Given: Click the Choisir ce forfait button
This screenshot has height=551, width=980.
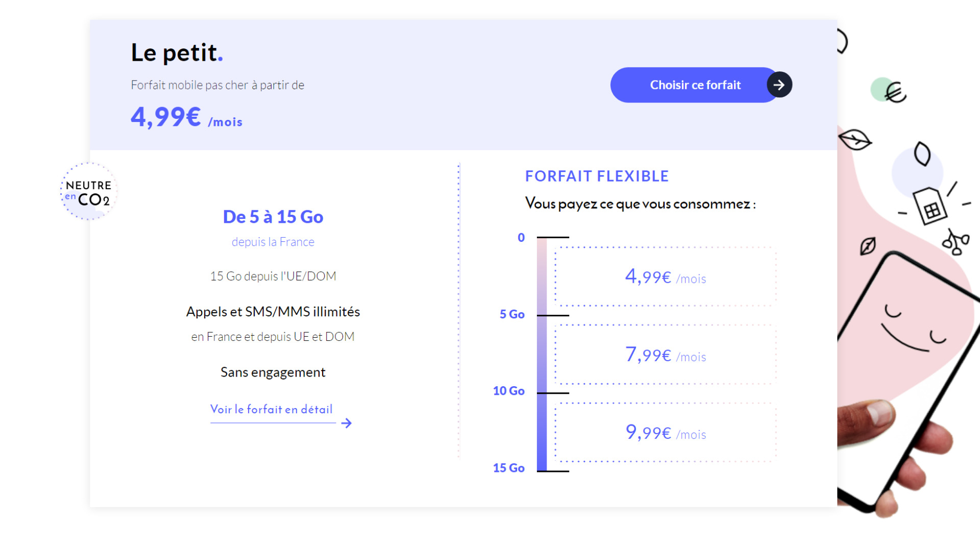Looking at the screenshot, I should point(695,85).
